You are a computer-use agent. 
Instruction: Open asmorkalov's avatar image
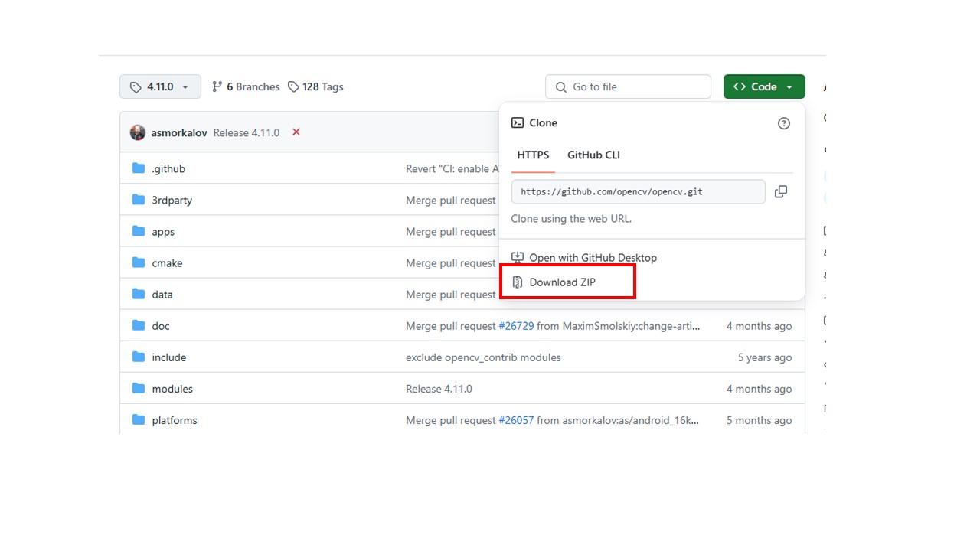point(138,132)
